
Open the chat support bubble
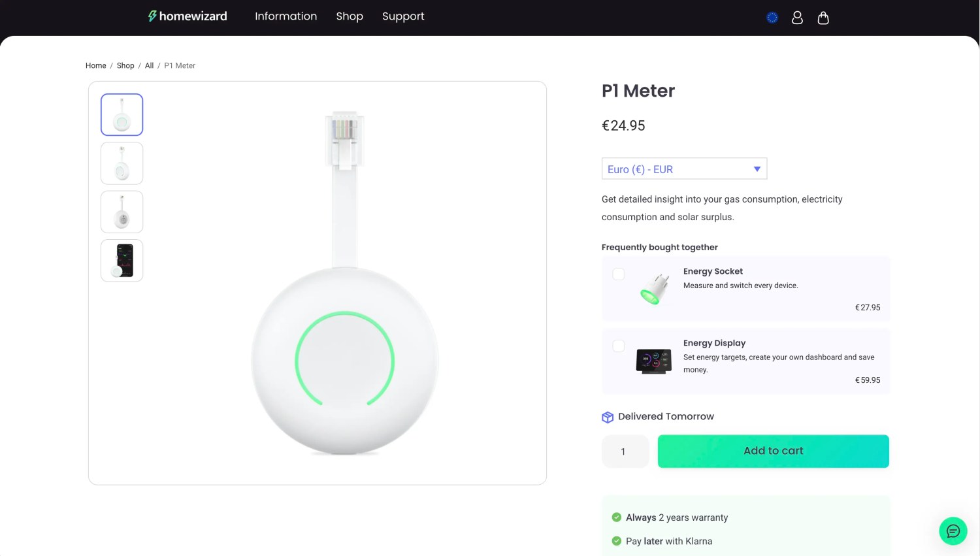953,531
